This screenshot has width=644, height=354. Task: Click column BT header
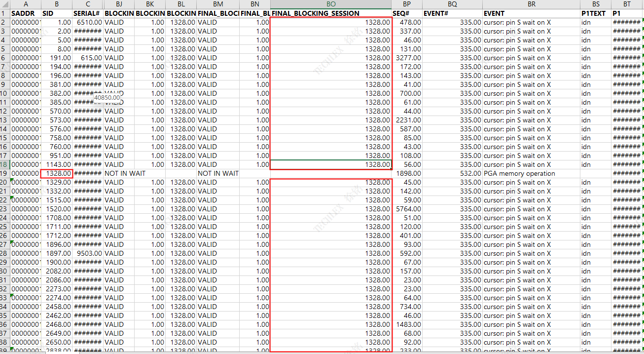coord(627,4)
